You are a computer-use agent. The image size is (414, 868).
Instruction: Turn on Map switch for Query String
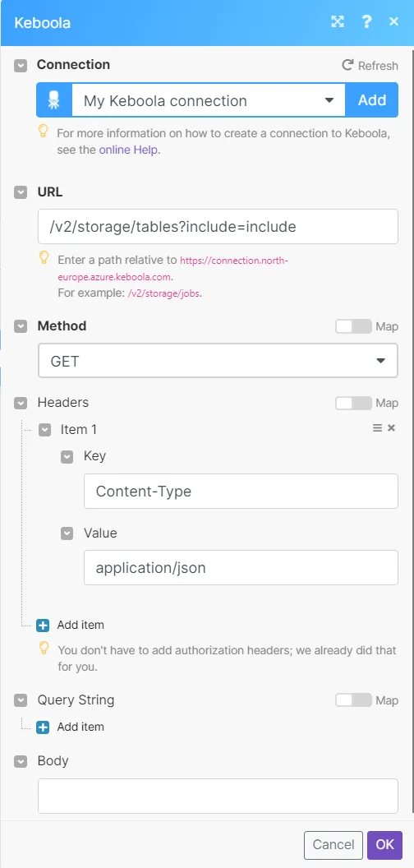tap(353, 700)
